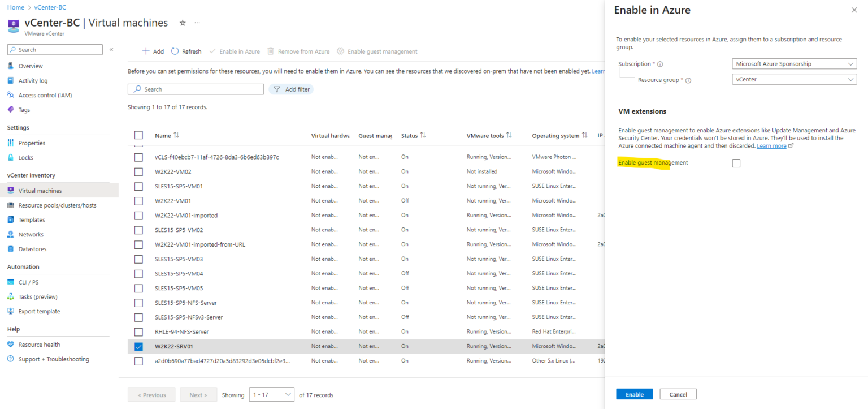Enable the guest management checkbox
Viewport: 868px width, 409px height.
click(736, 163)
